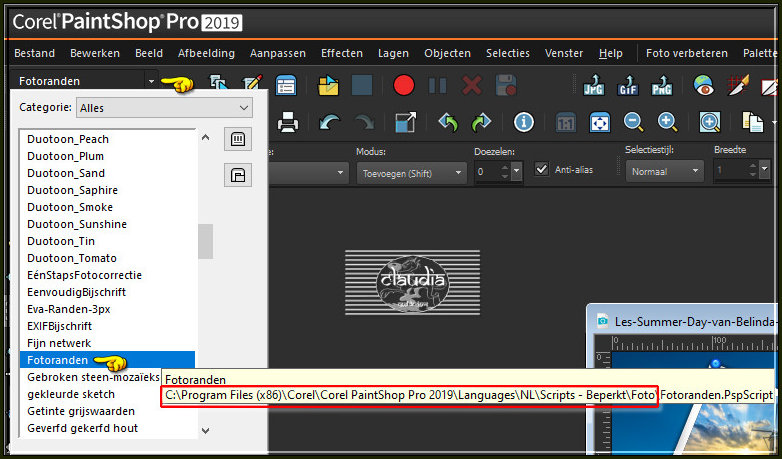Open the Bestand menu
Viewport: 782px width, 459px height.
point(34,53)
